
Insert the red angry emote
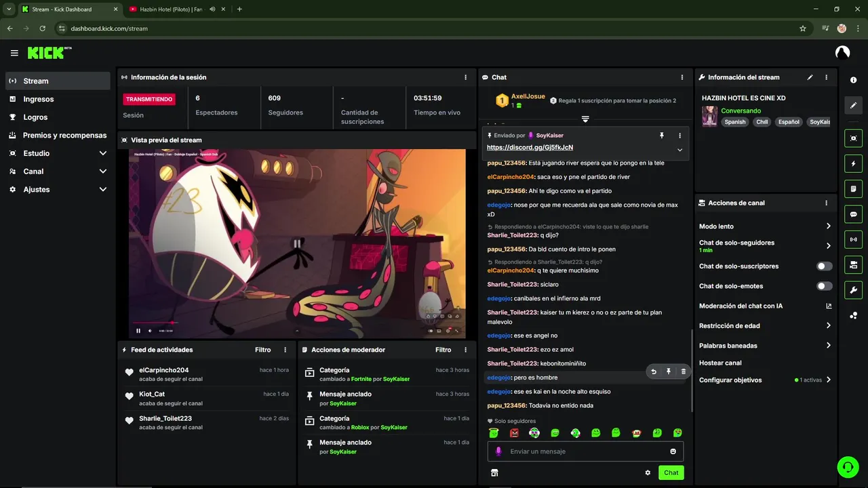pos(514,433)
